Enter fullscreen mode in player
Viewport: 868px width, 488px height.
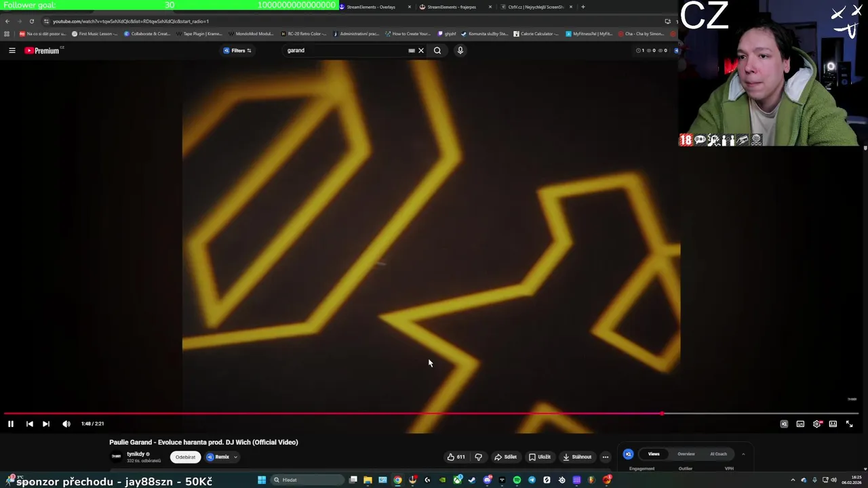click(x=849, y=424)
